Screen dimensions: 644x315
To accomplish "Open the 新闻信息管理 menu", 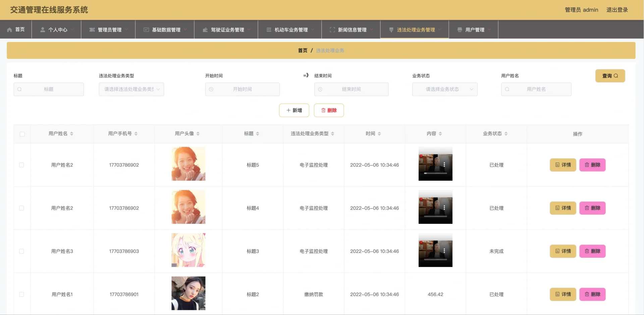I will click(x=351, y=30).
